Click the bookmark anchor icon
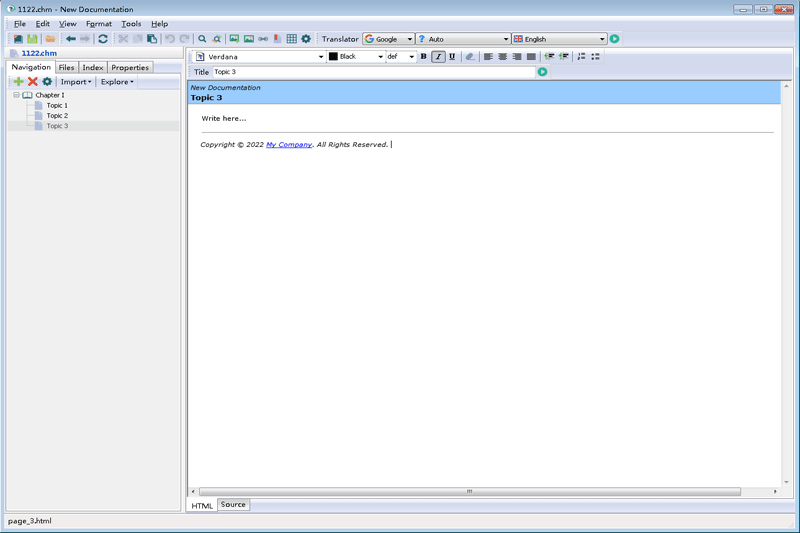 pyautogui.click(x=277, y=39)
